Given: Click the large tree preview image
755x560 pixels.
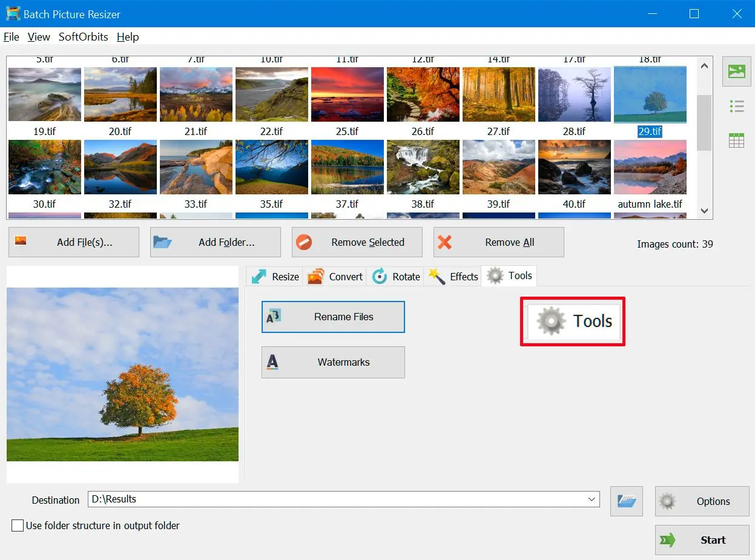Looking at the screenshot, I should [122, 374].
